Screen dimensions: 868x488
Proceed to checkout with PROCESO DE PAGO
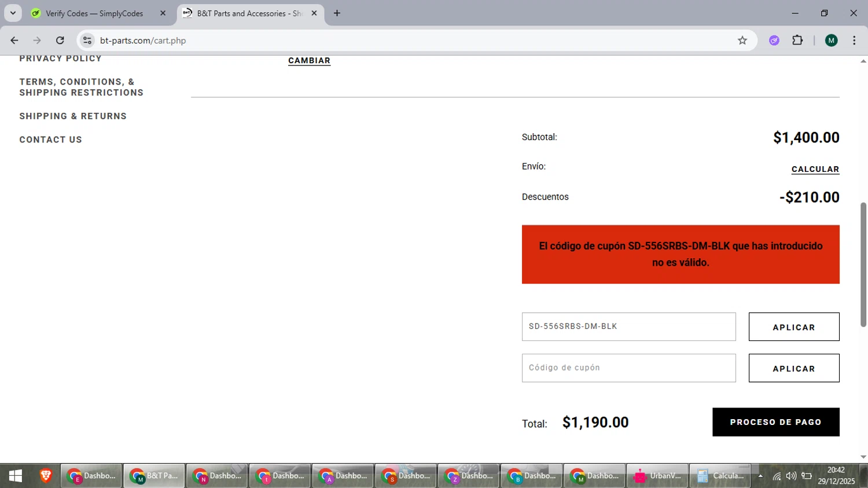776,422
